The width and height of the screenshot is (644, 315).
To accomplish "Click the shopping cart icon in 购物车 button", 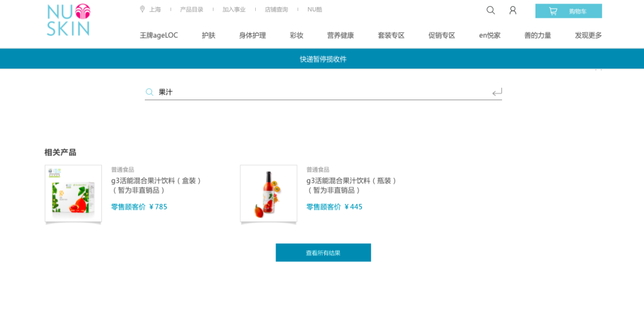I will coord(553,11).
